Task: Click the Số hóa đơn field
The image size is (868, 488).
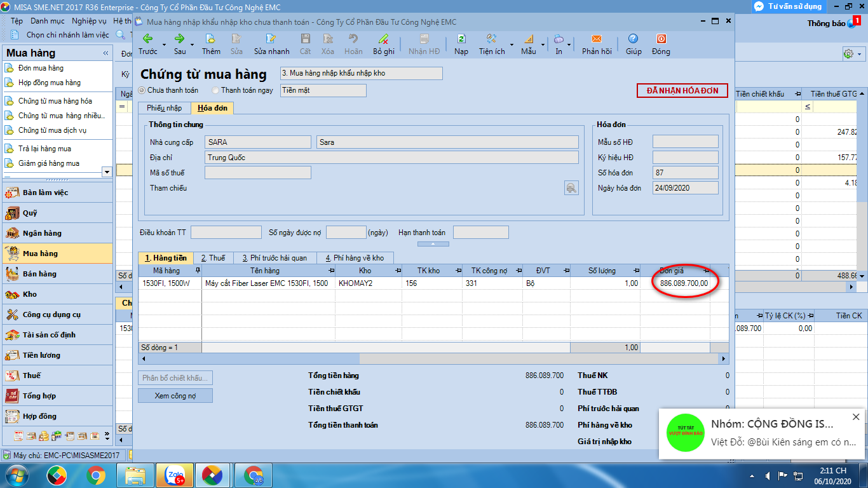Action: (685, 173)
